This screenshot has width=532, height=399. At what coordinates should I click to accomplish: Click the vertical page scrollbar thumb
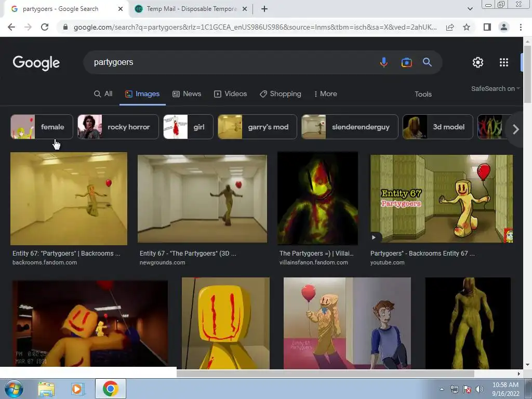click(x=527, y=74)
